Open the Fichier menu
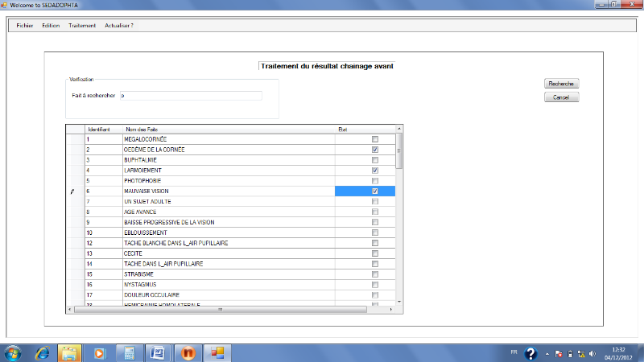The image size is (644, 362). (25, 26)
